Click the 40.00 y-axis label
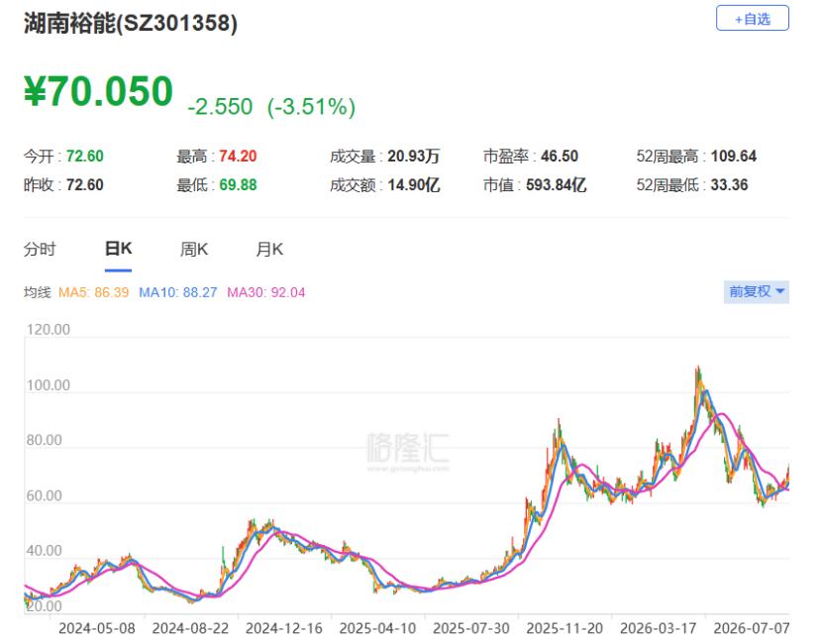Screen dimensions: 822x644 pyautogui.click(x=44, y=551)
